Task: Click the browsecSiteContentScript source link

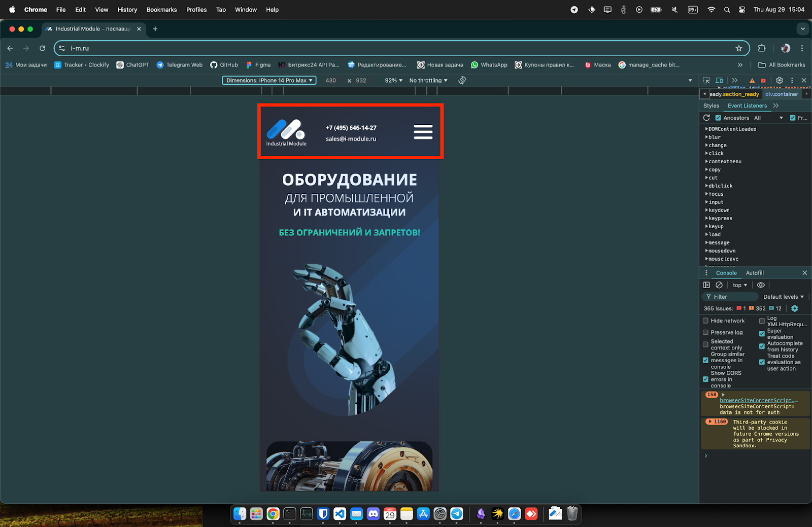Action: 758,401
